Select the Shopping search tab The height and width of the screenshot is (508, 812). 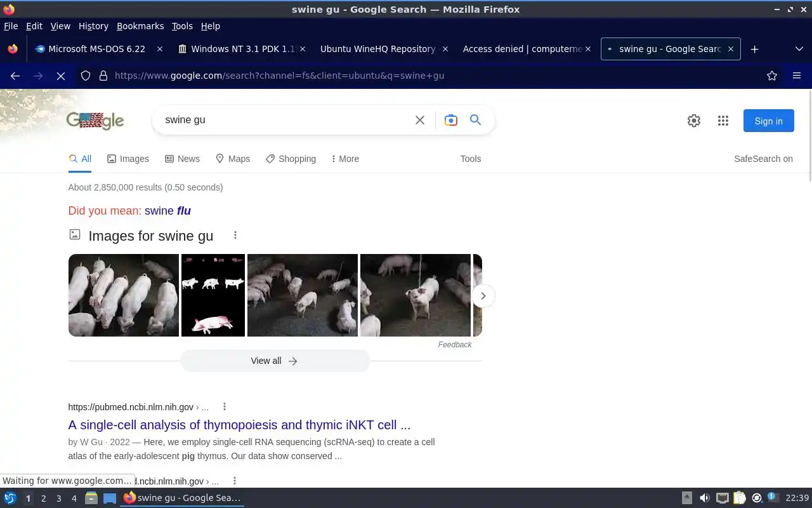[x=291, y=159]
